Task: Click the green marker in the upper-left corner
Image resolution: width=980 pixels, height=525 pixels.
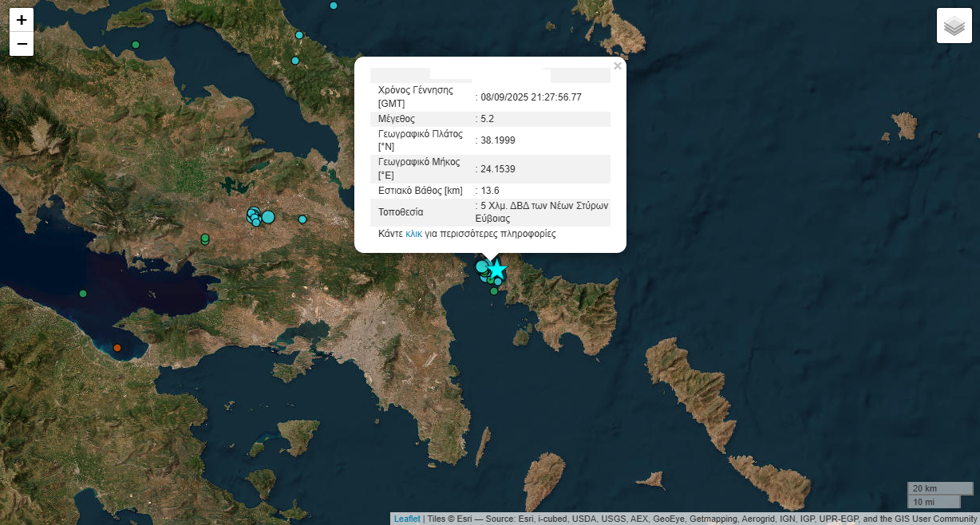Action: [136, 45]
